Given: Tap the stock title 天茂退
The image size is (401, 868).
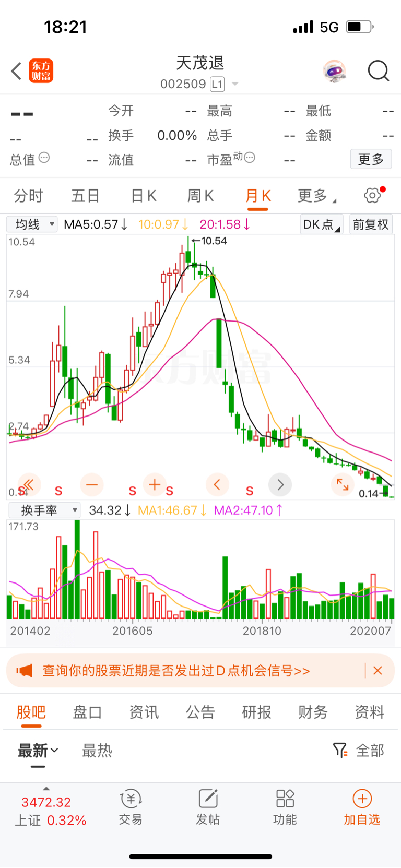Looking at the screenshot, I should pyautogui.click(x=200, y=63).
